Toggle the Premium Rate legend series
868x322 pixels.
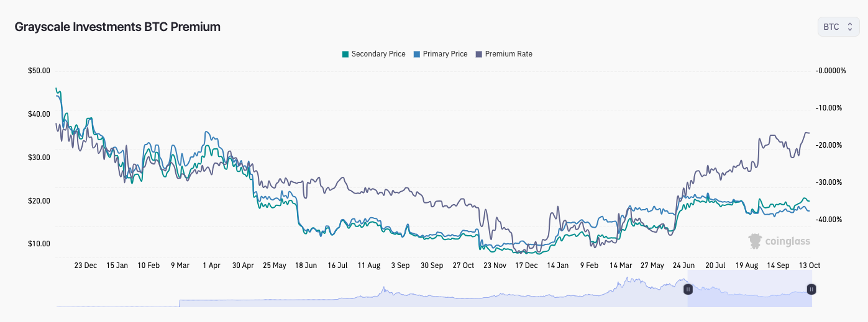[x=503, y=54]
